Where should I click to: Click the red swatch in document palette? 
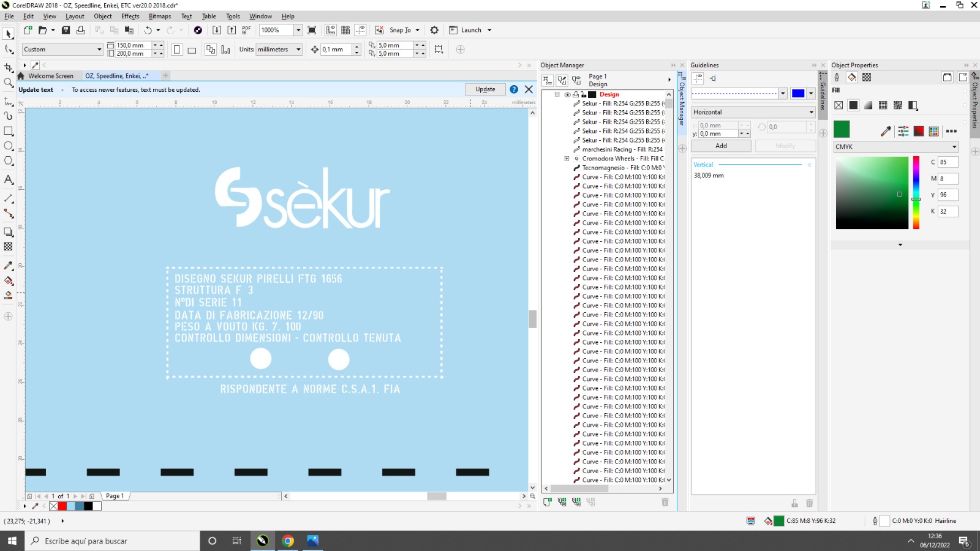[x=62, y=506]
